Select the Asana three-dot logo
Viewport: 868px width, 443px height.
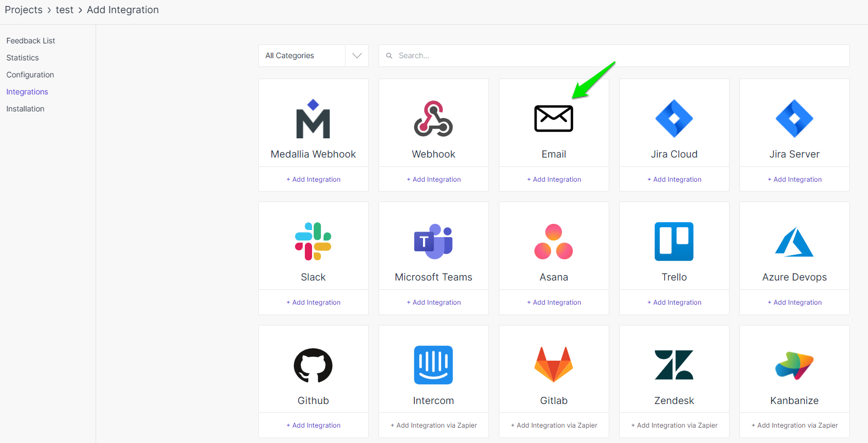pyautogui.click(x=554, y=242)
